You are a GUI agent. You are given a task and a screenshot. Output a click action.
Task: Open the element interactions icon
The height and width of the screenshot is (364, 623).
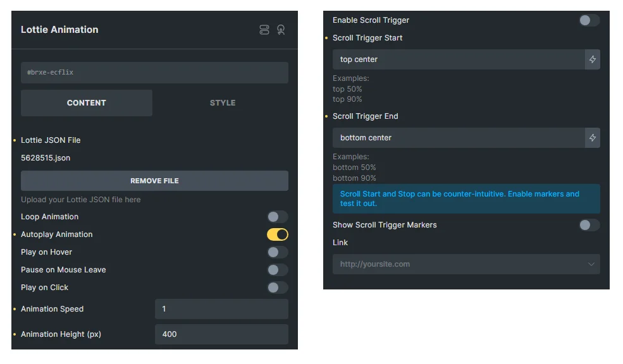click(x=281, y=30)
